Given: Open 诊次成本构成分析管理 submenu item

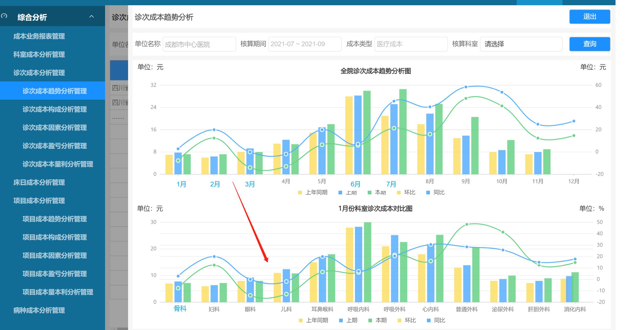Looking at the screenshot, I should click(x=55, y=109).
